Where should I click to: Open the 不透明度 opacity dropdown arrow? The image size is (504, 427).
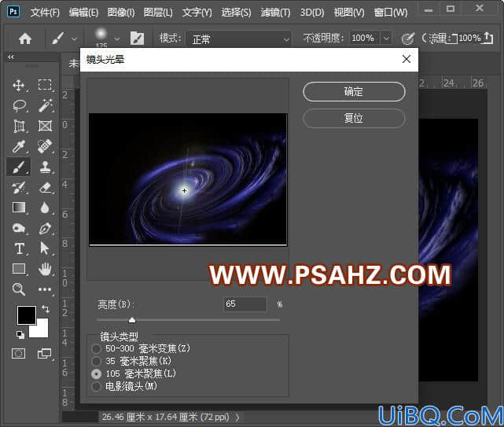tap(386, 39)
